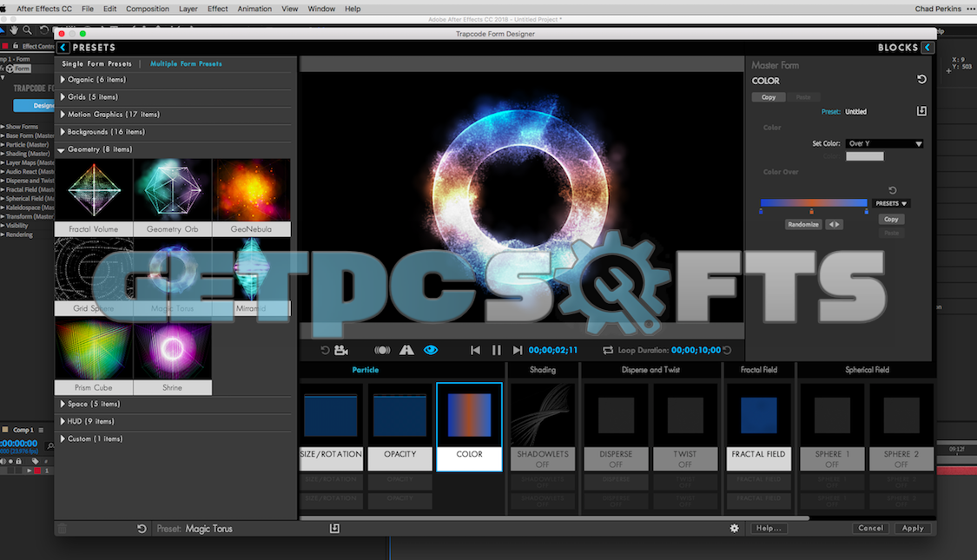Click the Copy button under COLOR heading
977x560 pixels.
coord(769,97)
